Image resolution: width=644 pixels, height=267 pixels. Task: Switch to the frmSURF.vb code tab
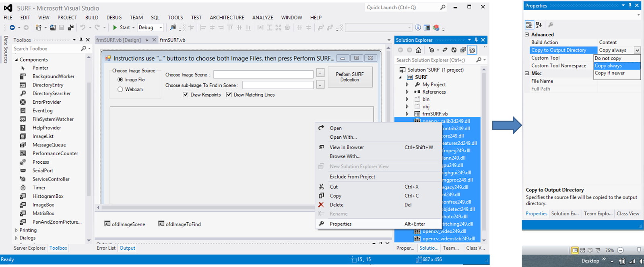[172, 40]
